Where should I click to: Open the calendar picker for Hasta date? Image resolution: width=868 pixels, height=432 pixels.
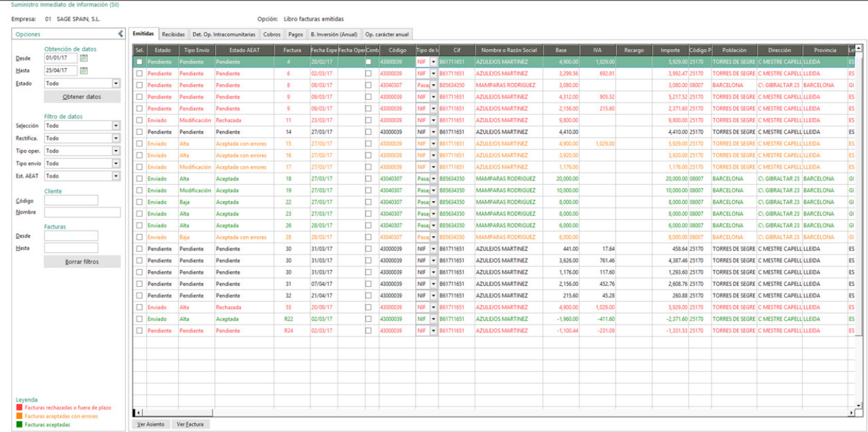(x=84, y=71)
